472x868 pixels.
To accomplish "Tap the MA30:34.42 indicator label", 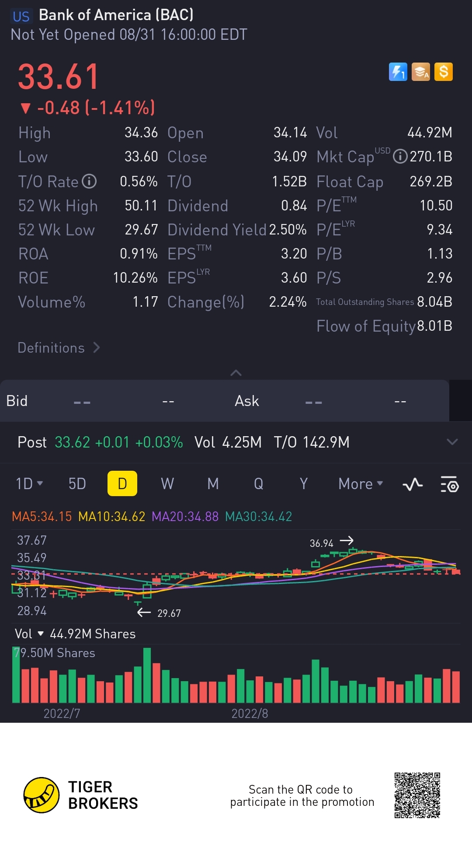I will (259, 517).
